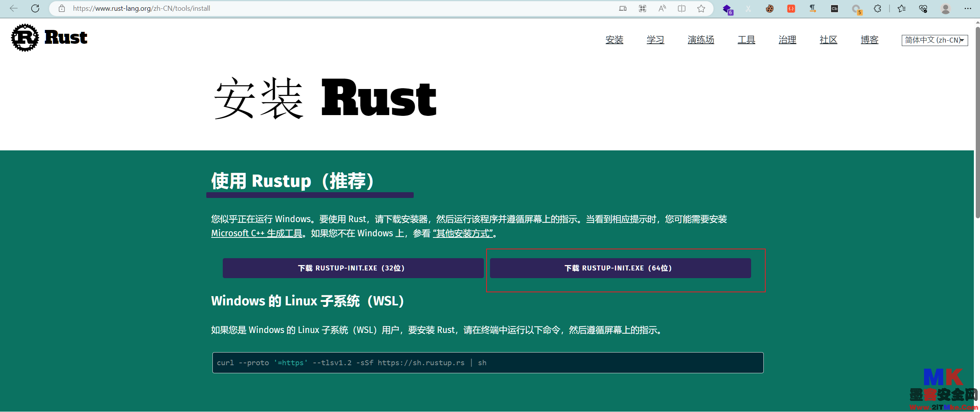This screenshot has height=412, width=980.
Task: Expand the 简体中文 (zh-CN) language dropdown
Action: click(x=934, y=40)
